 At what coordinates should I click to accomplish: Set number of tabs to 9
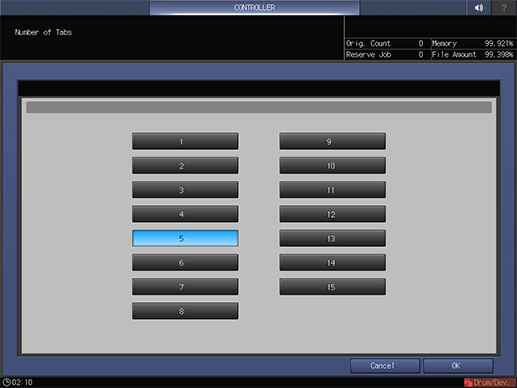coord(333,141)
